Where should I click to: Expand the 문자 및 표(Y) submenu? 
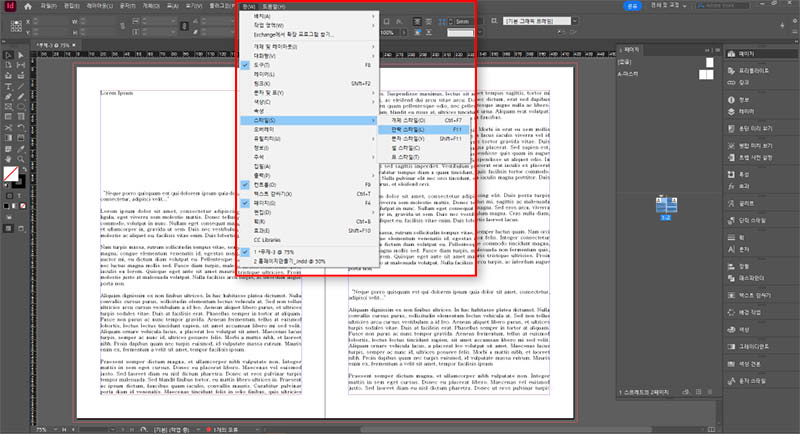click(309, 93)
